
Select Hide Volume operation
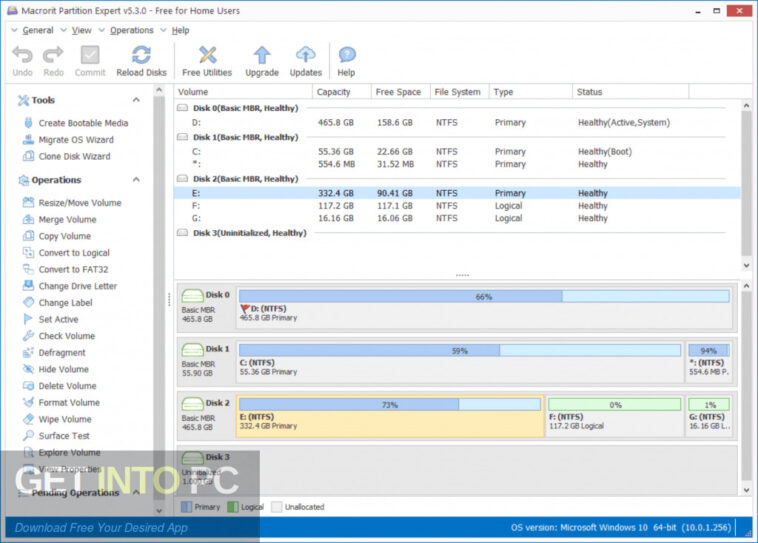(56, 369)
